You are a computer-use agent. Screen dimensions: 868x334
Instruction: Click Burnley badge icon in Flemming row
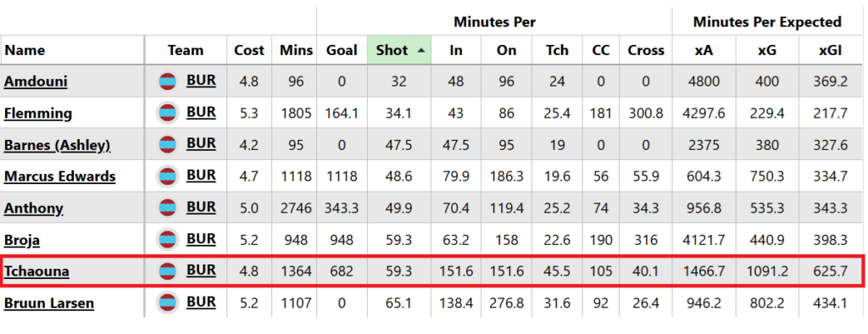pos(167,114)
